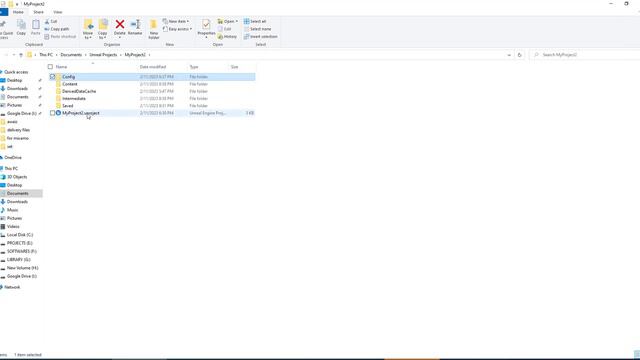Open delivery files folder in sidebar
The image size is (640, 360).
click(x=18, y=130)
